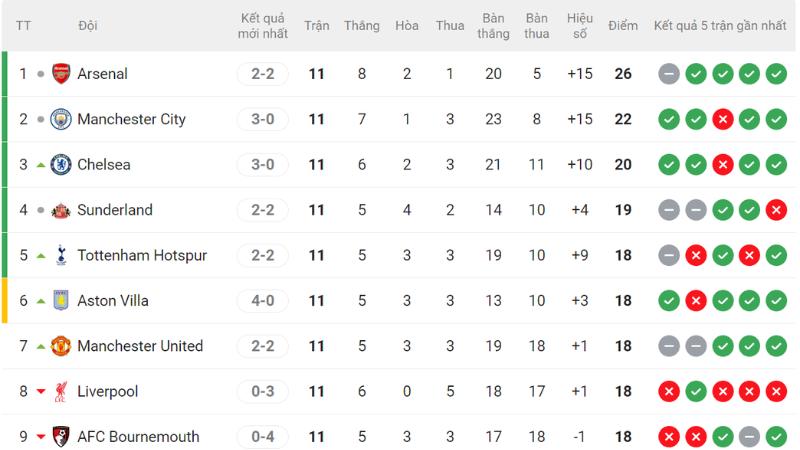
Task: Click AFC Bournemouth's 0-4 result badge
Action: point(263,436)
